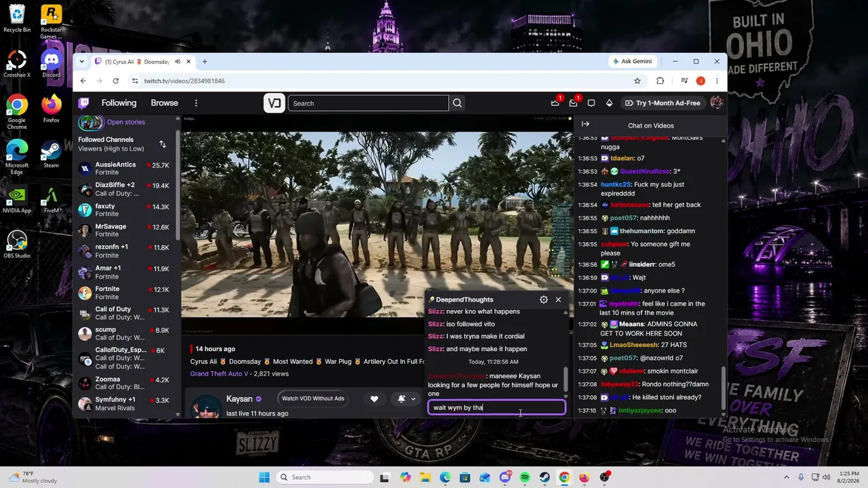Open the Windows Start menu
This screenshot has width=868, height=488.
264,477
